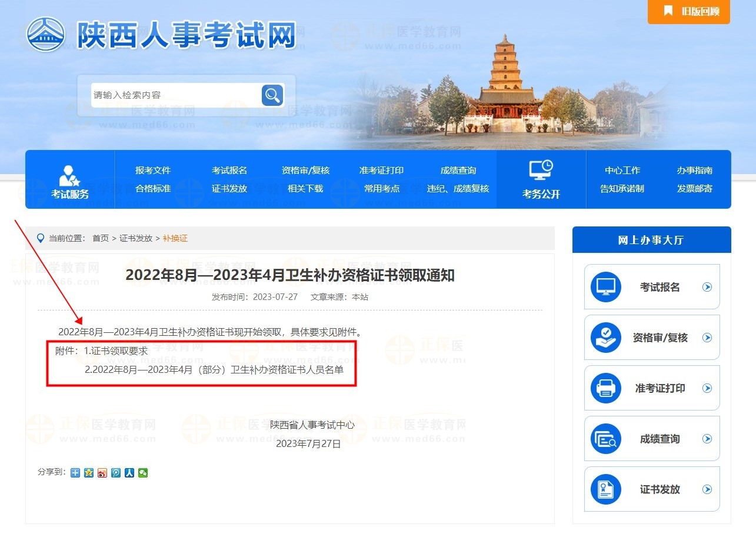Open the 办事指南 menu item
Image resolution: width=756 pixels, height=534 pixels.
pos(694,171)
